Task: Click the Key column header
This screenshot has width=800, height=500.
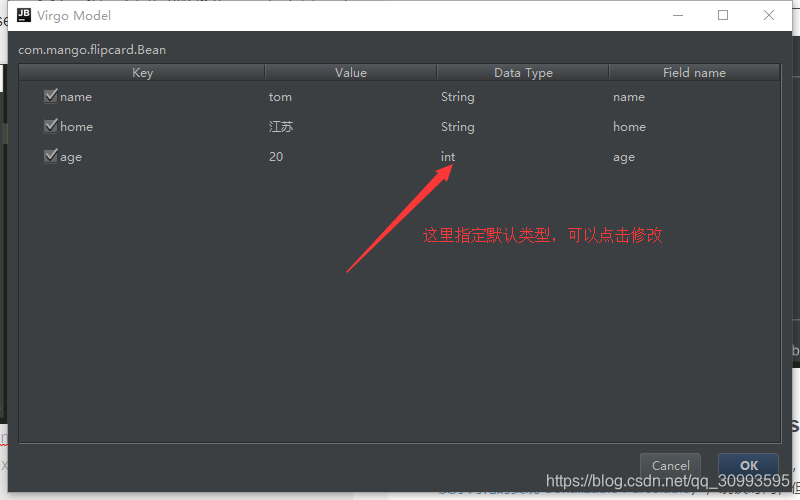Action: tap(142, 72)
